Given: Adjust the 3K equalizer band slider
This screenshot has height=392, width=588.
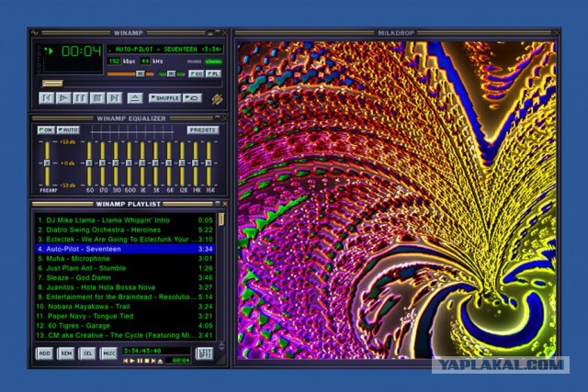Looking at the screenshot, I should (x=155, y=163).
